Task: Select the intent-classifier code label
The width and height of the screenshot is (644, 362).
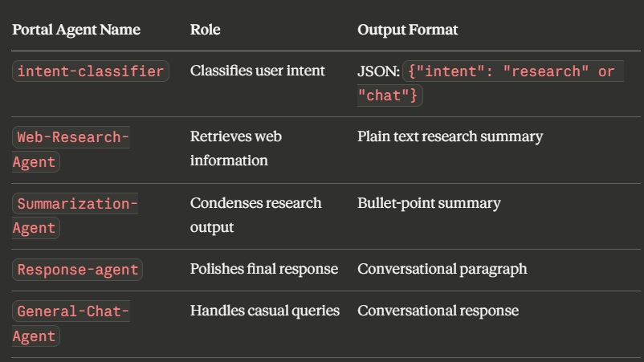Action: tap(91, 71)
